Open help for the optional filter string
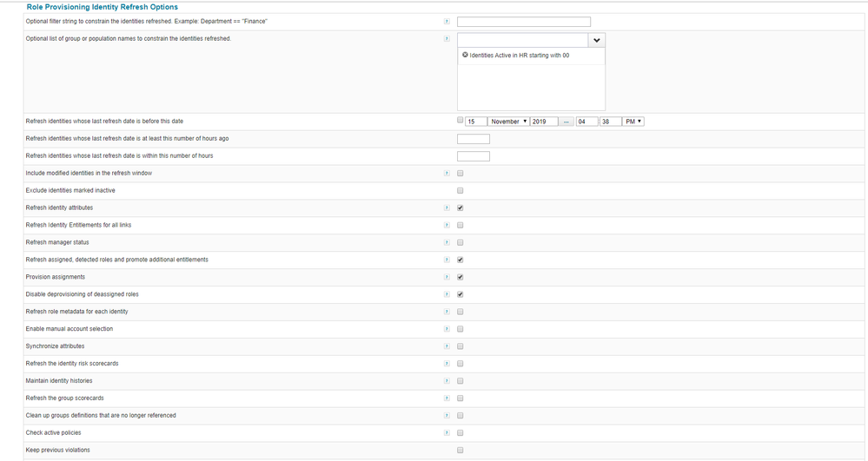Viewport: 868px width, 461px height. pyautogui.click(x=447, y=22)
